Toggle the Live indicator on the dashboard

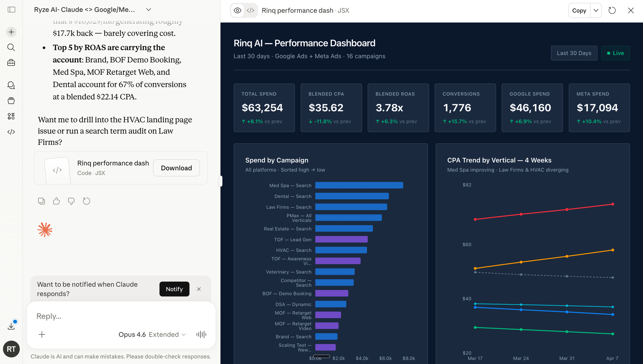point(615,53)
